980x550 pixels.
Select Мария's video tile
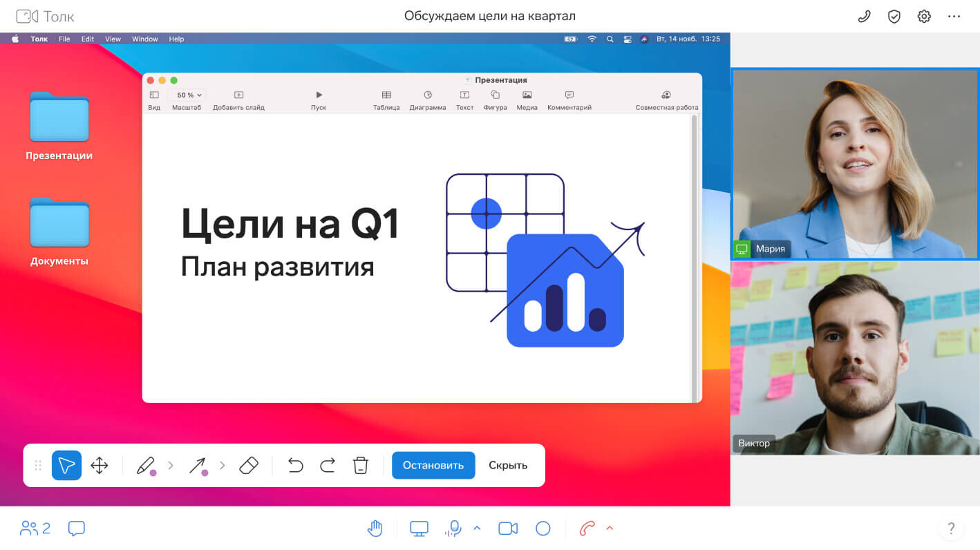coord(855,164)
